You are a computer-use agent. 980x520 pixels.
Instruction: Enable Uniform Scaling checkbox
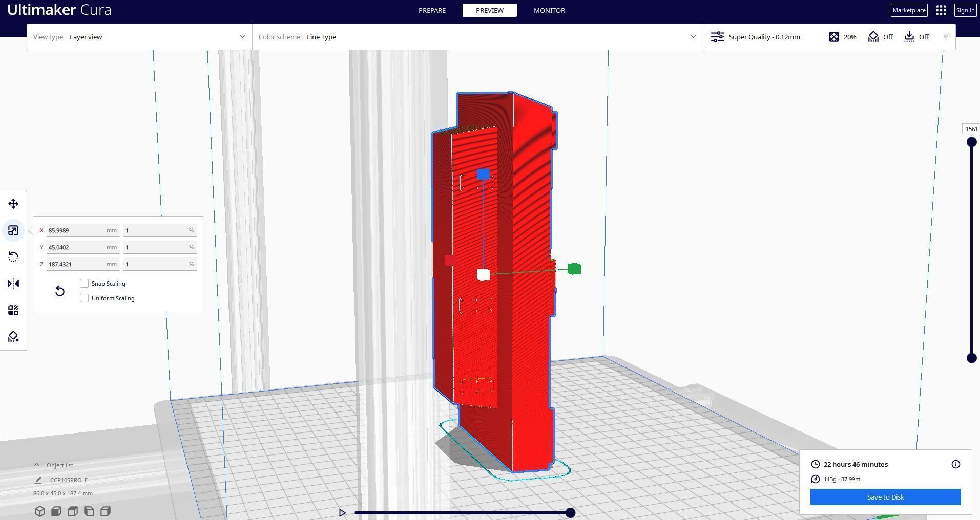[85, 298]
